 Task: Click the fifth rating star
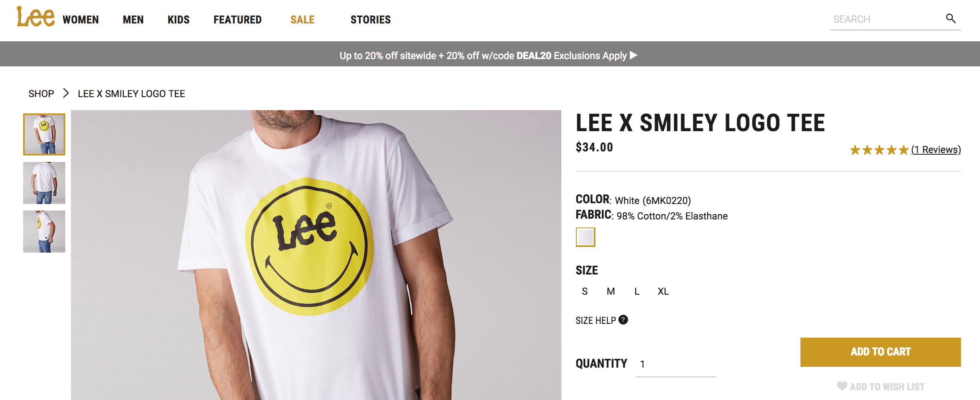pyautogui.click(x=904, y=149)
